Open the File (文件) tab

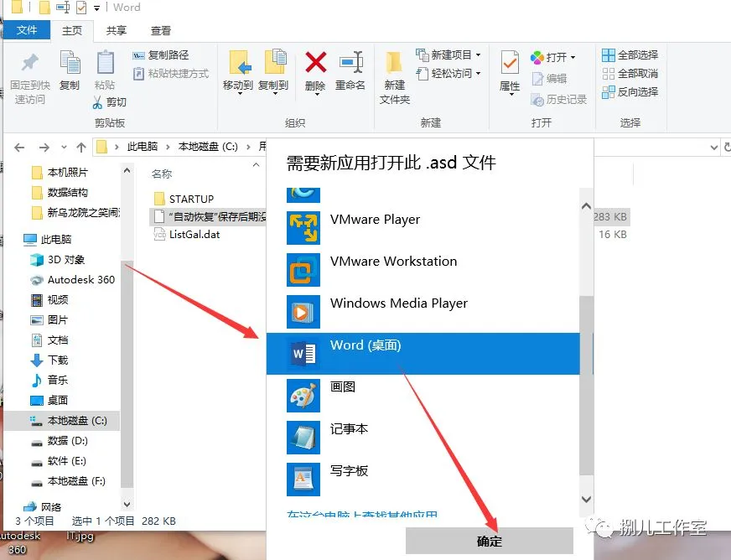click(27, 30)
